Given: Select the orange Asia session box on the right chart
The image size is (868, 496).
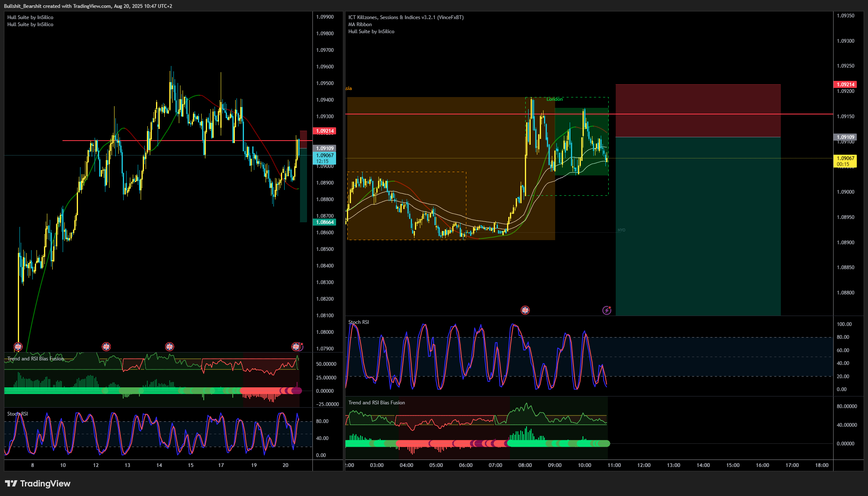Looking at the screenshot, I should click(x=451, y=168).
